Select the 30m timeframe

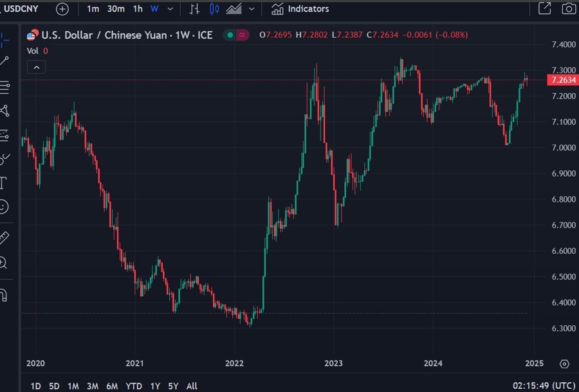tap(116, 9)
